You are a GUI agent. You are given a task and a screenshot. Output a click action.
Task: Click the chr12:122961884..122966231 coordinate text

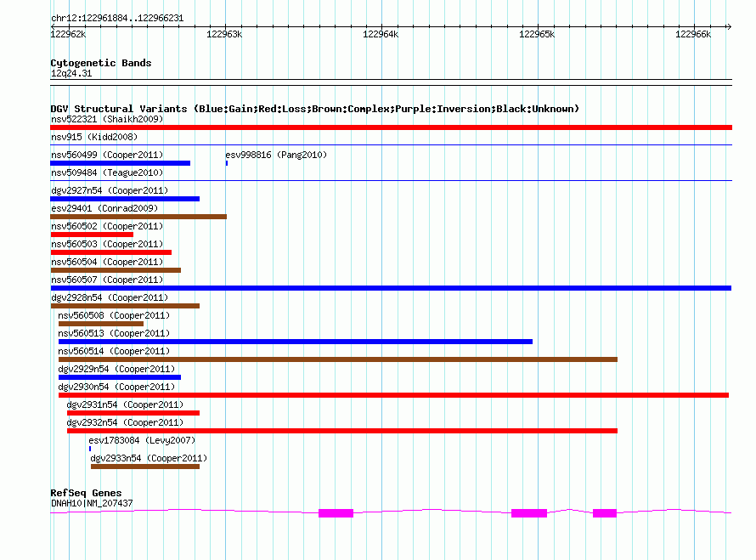point(117,19)
